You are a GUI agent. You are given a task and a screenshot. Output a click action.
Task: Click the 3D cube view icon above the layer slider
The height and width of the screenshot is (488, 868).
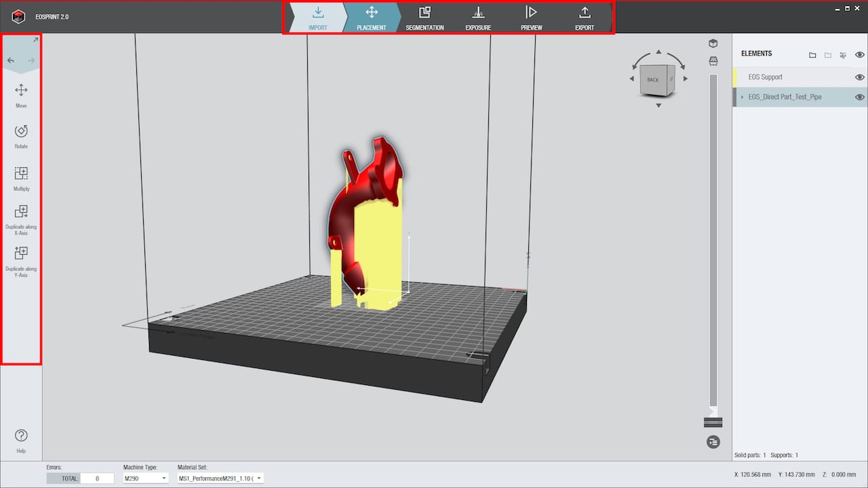pos(713,43)
